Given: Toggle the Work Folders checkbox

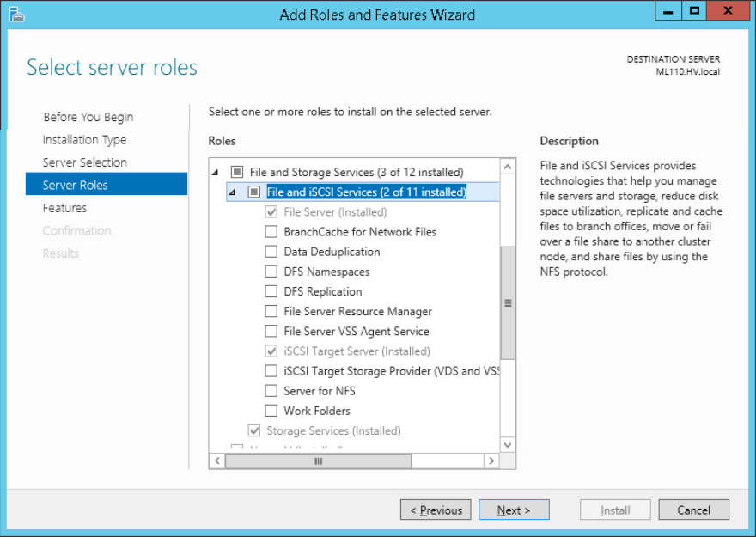Looking at the screenshot, I should click(271, 411).
